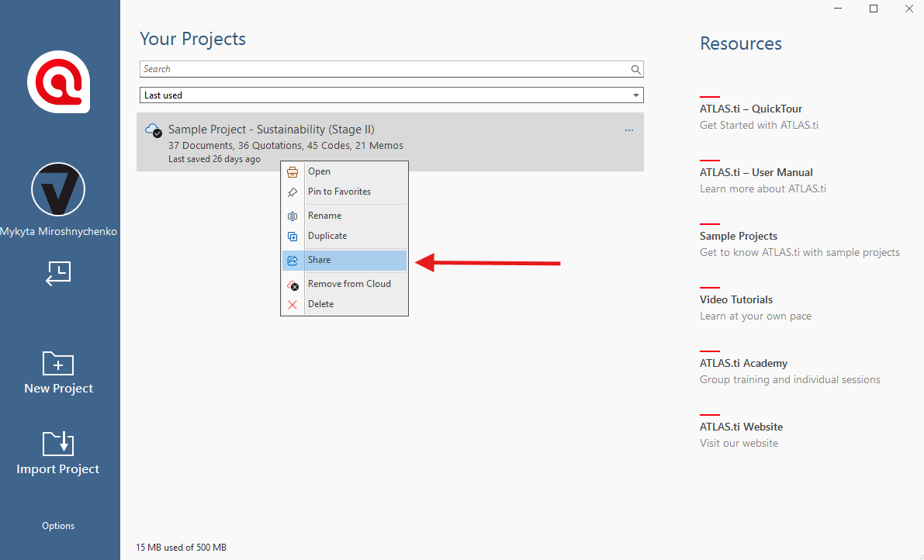Open the Video Tutorials link
This screenshot has height=560, width=924.
(x=736, y=299)
